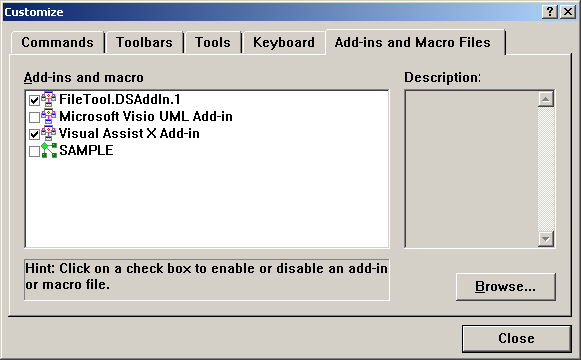This screenshot has height=360, width=581.
Task: Click the Description scrollbar up arrow
Action: (546, 99)
